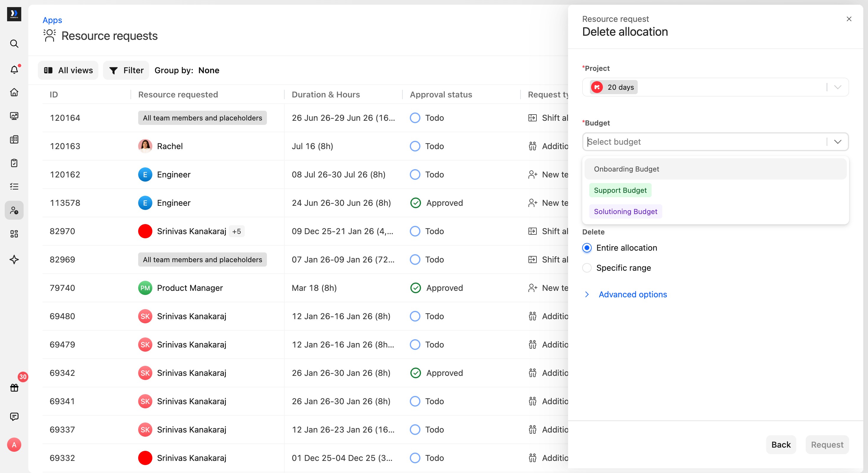Select the resource requests person-clock sidebar icon
This screenshot has height=473, width=868.
click(x=14, y=211)
